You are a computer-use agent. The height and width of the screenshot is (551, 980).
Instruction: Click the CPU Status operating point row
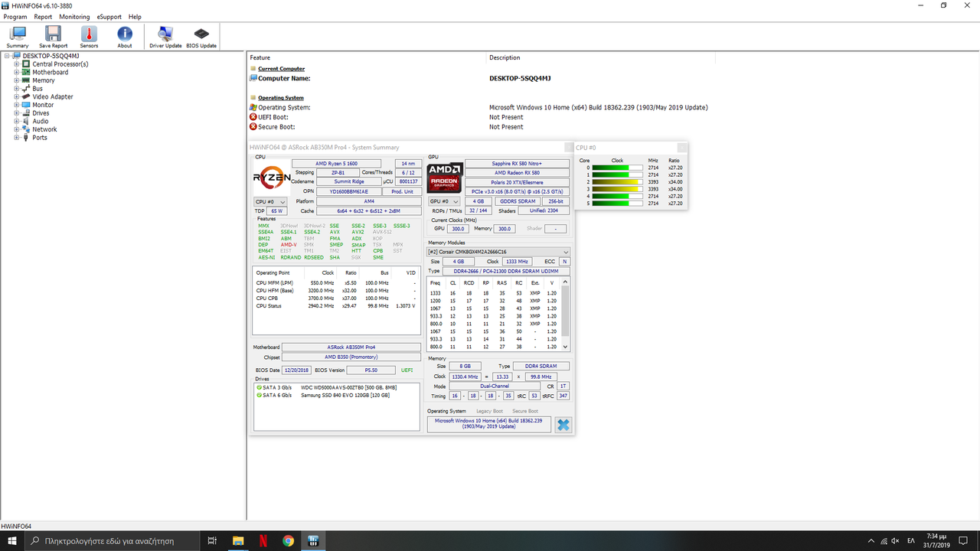click(336, 306)
